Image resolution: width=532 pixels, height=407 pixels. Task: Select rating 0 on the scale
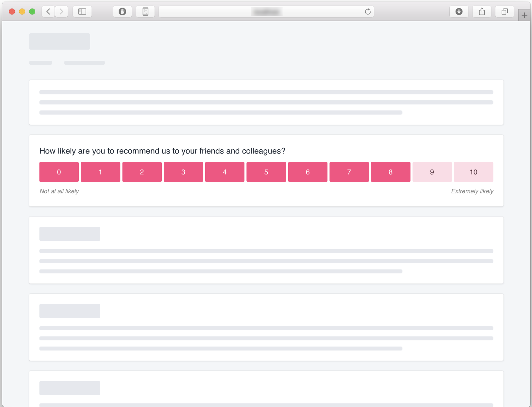59,172
